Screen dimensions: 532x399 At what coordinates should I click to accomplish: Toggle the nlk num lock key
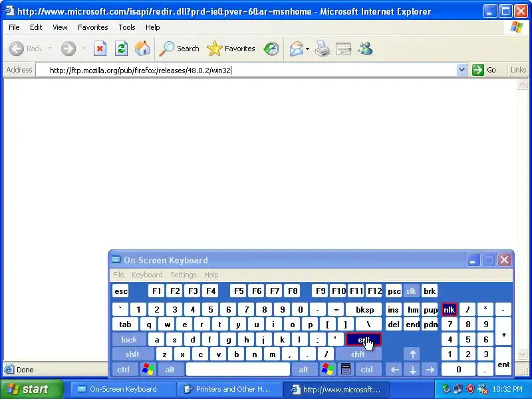click(x=450, y=309)
